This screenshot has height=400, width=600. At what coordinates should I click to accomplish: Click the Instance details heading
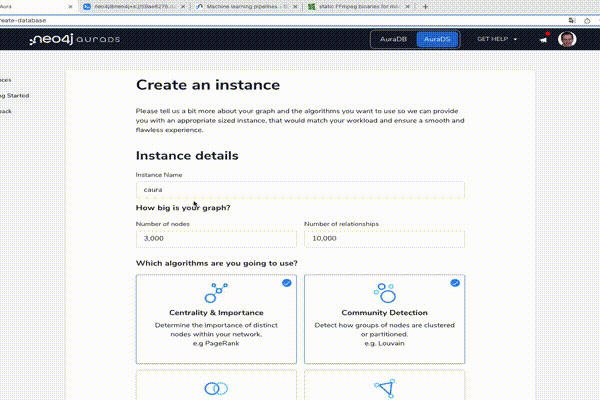[187, 155]
